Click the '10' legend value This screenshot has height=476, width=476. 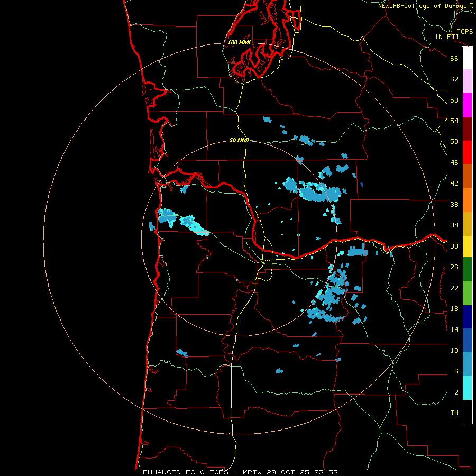coord(454,351)
